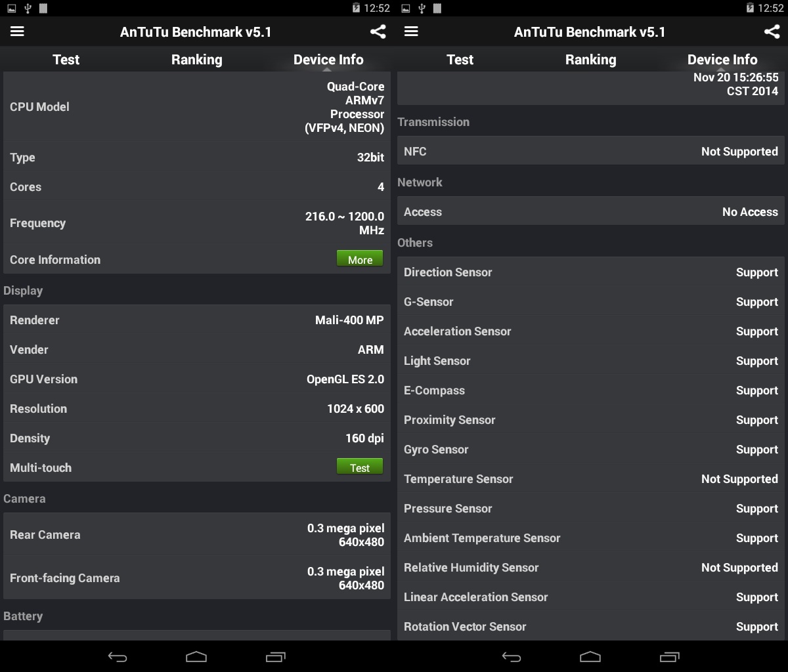Tap the Relative Humidity Sensor "Not Supported" value
The height and width of the screenshot is (672, 788).
click(739, 568)
